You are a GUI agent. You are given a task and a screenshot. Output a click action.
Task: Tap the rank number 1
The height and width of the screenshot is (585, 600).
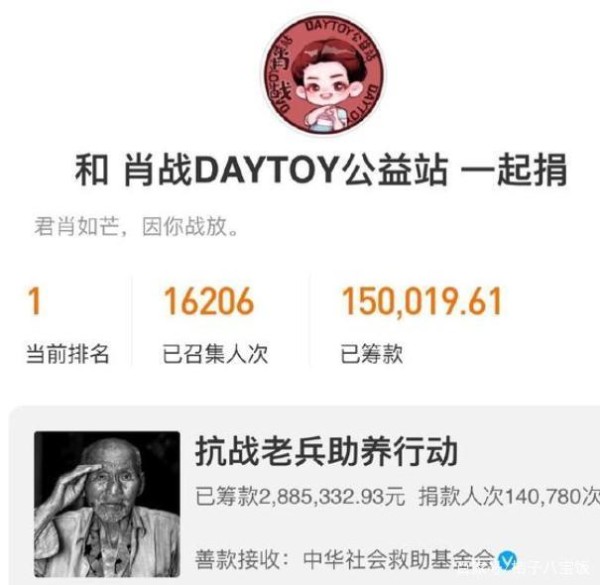[x=35, y=301]
